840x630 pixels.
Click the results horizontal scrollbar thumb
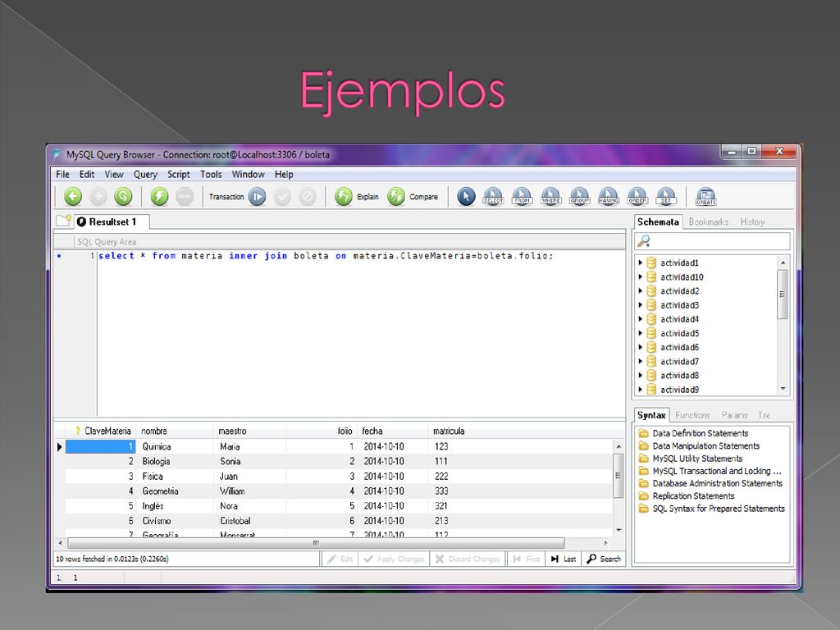(316, 543)
